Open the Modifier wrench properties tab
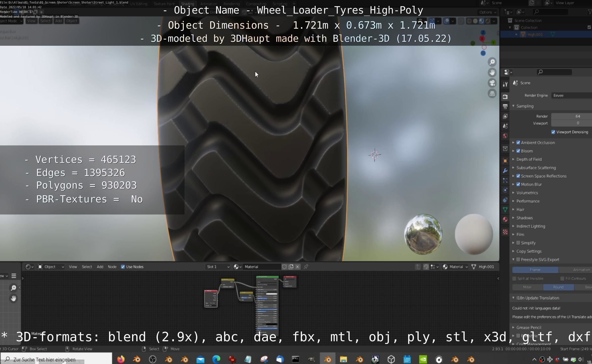The width and height of the screenshot is (592, 364). pos(505,171)
